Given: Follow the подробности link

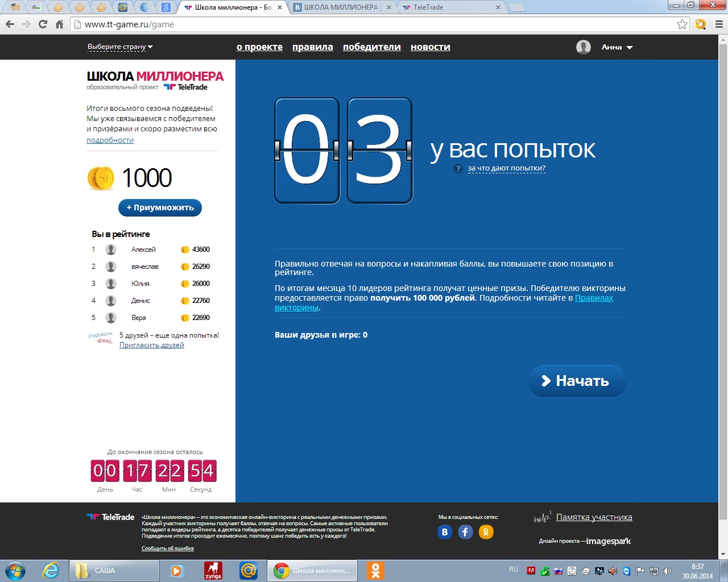Looking at the screenshot, I should tap(110, 140).
